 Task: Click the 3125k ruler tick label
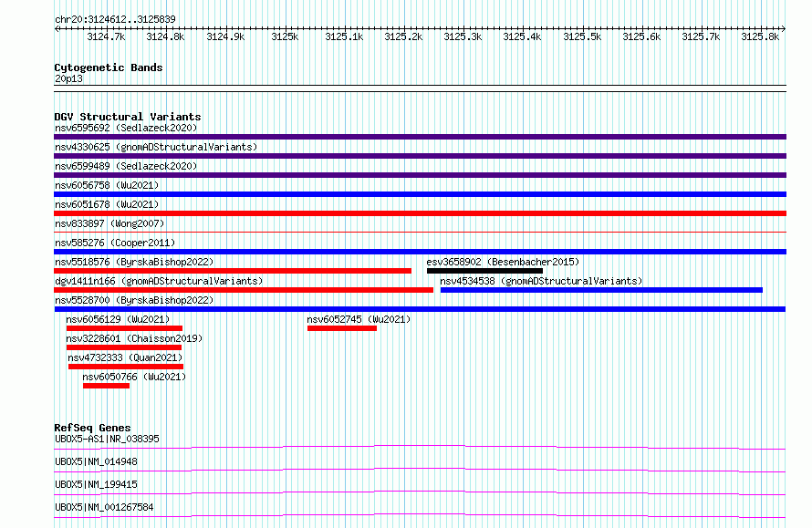[285, 36]
